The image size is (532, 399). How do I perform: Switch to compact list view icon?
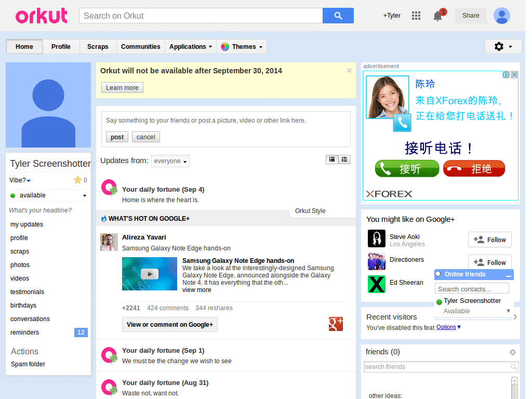(x=332, y=159)
